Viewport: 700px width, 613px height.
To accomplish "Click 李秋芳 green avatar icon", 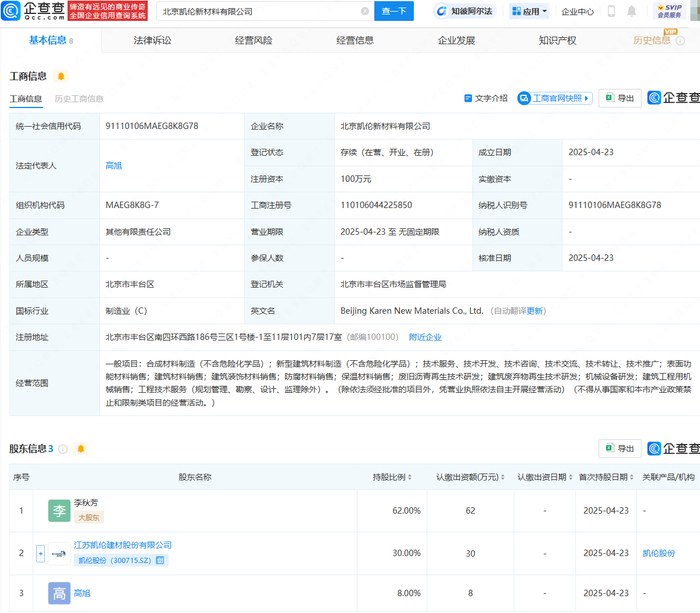I will pyautogui.click(x=60, y=510).
